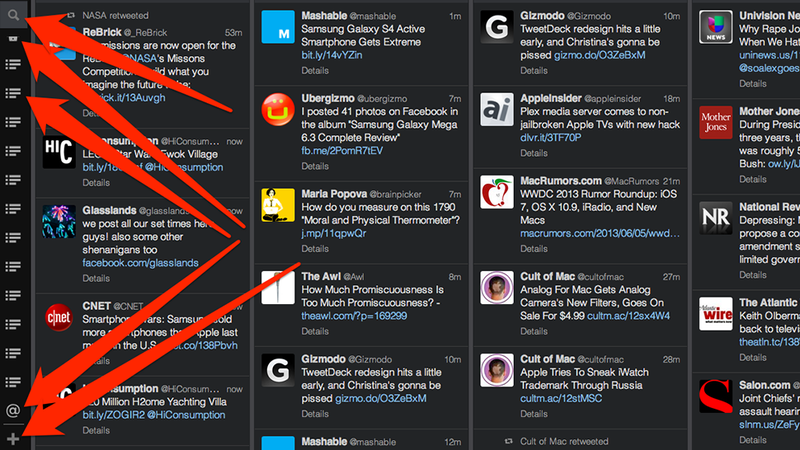Open search from the sidebar magnifier icon

coord(13,15)
